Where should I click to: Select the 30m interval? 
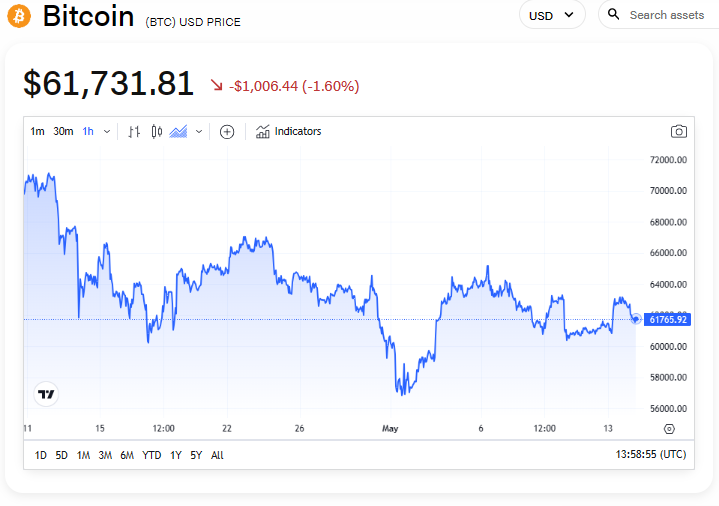coord(63,131)
